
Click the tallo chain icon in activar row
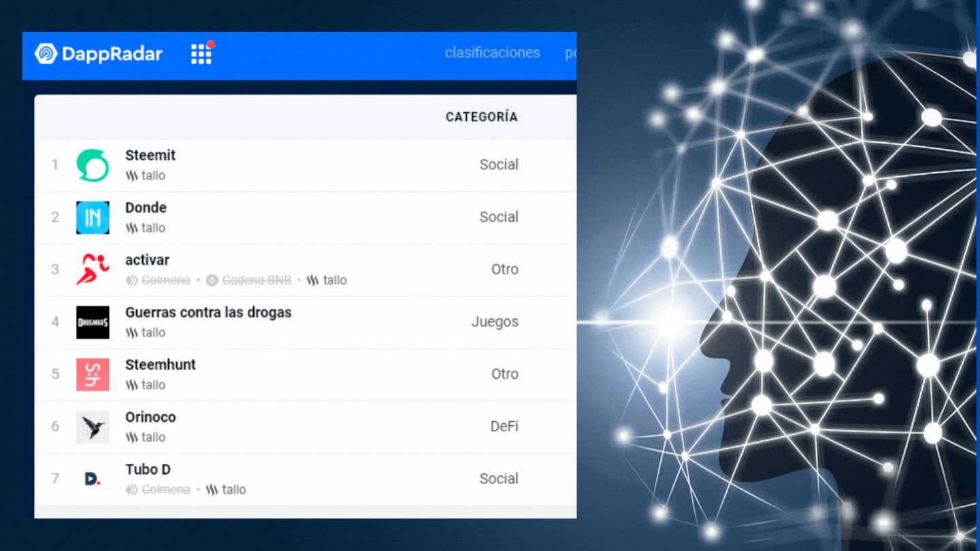(x=313, y=280)
